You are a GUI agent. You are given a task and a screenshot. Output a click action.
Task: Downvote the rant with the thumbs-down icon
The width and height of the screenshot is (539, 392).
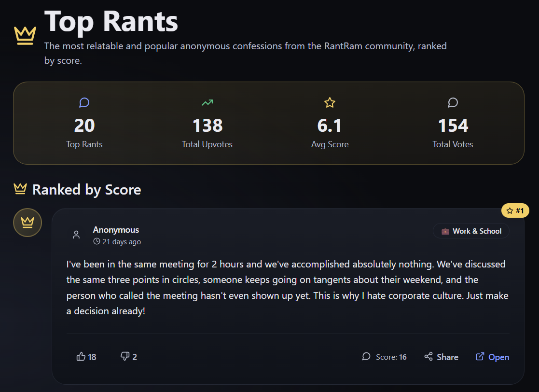click(x=125, y=357)
